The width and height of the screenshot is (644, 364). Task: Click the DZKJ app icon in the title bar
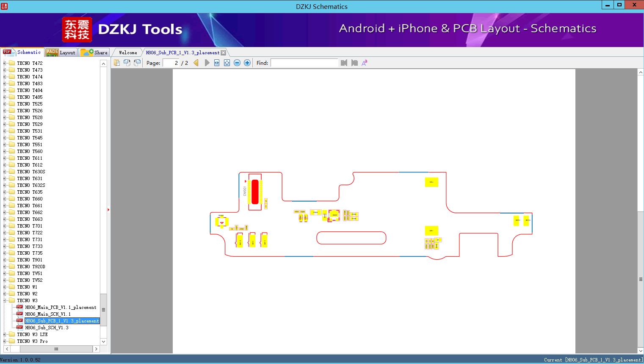4,6
